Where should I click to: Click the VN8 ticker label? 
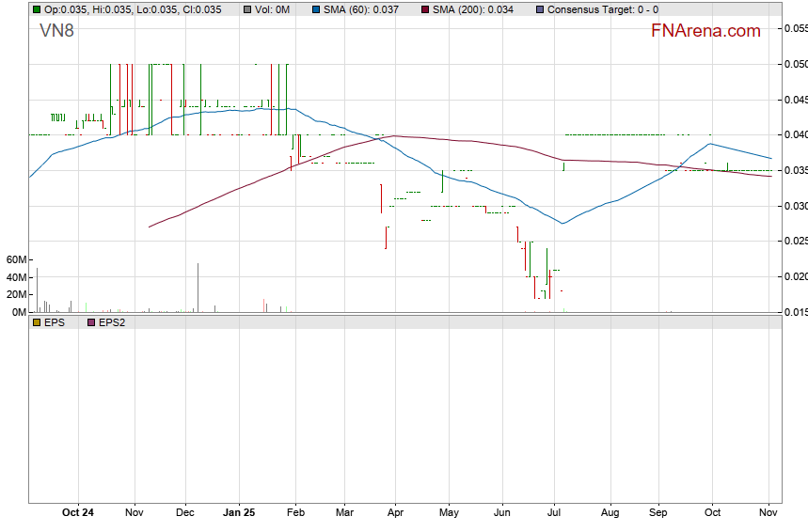point(57,32)
